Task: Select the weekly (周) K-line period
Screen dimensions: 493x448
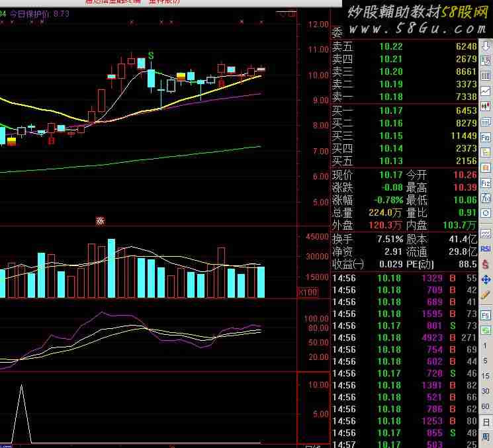Action: click(486, 437)
